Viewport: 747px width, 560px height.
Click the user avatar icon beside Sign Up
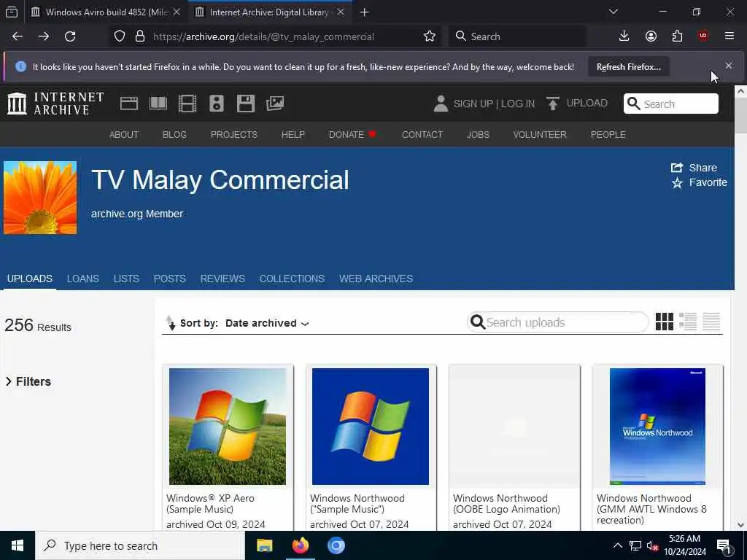441,104
